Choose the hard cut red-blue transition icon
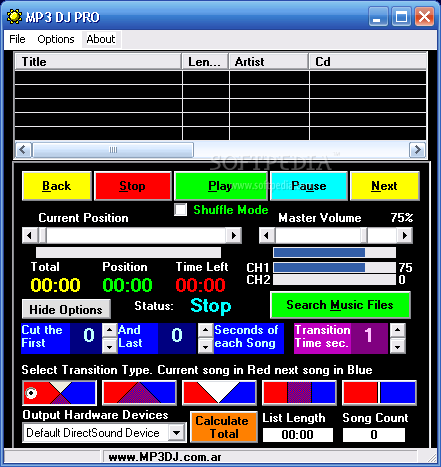 pyautogui.click(x=380, y=393)
